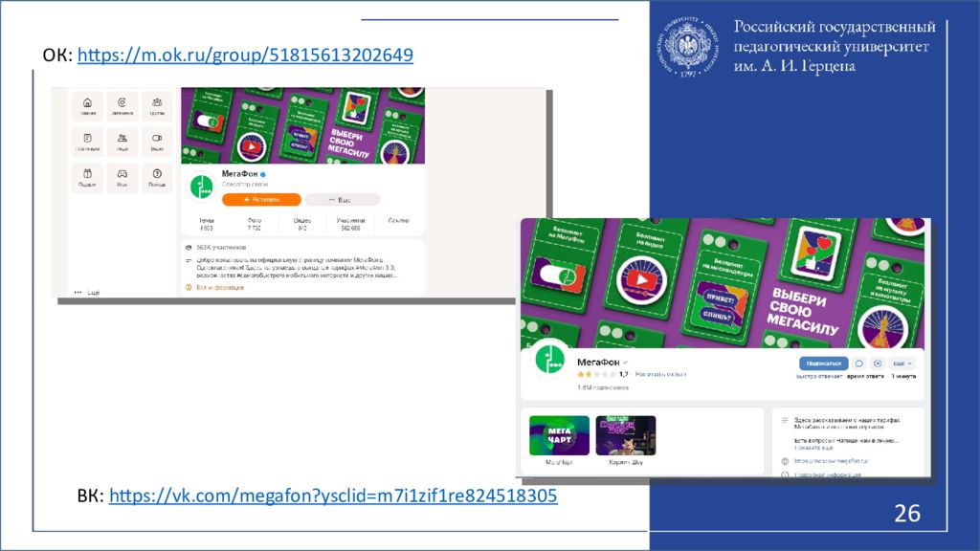Open the OK video camera tile
The image size is (980, 551).
point(157,142)
